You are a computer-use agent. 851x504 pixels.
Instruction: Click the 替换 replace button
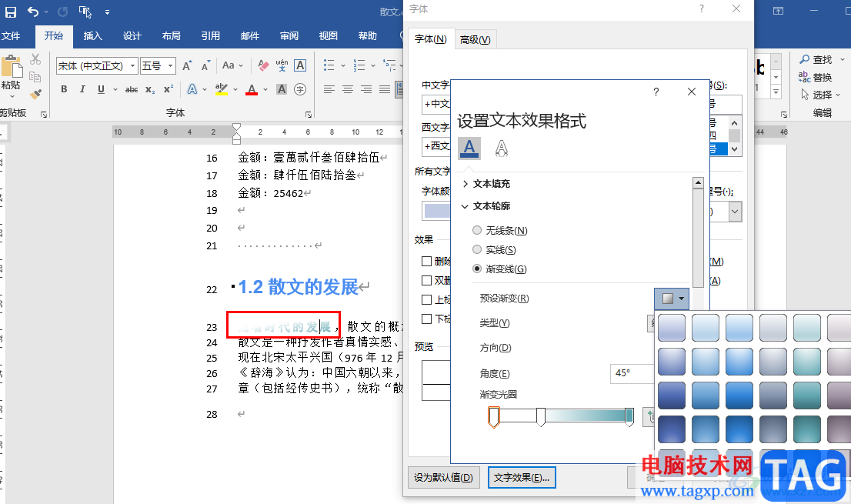point(816,77)
